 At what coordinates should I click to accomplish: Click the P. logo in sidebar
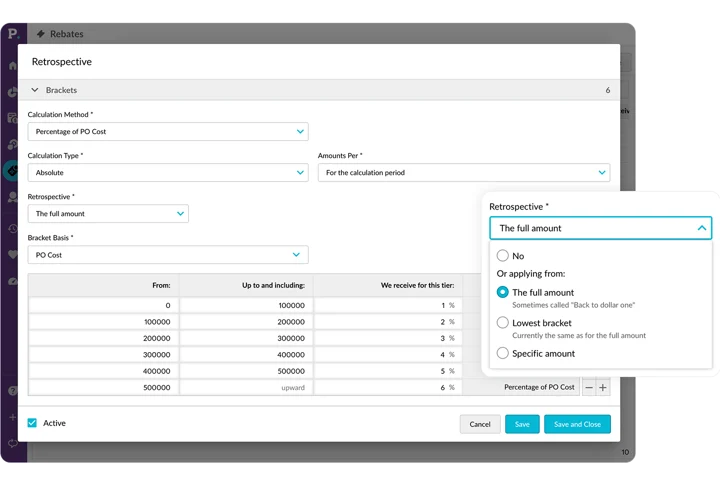(x=12, y=34)
